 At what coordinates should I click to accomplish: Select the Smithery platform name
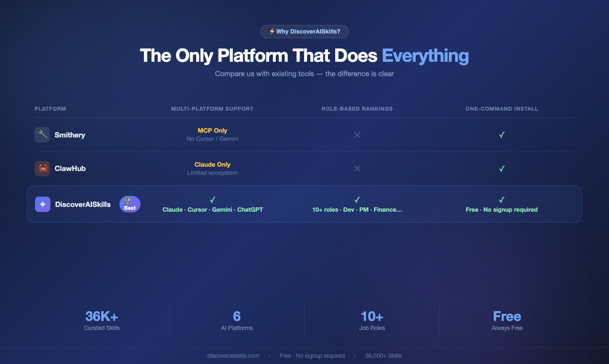pos(70,135)
